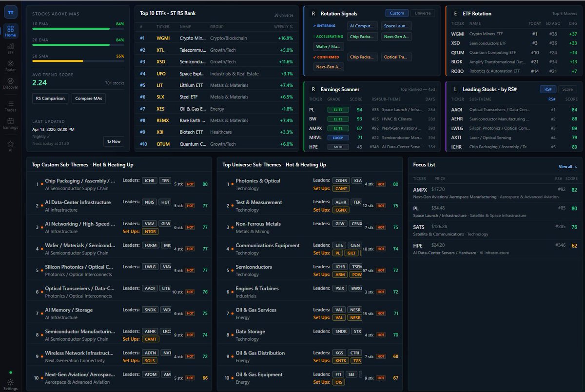
Task: Sort leading stocks by RS# toggle
Action: coord(548,89)
